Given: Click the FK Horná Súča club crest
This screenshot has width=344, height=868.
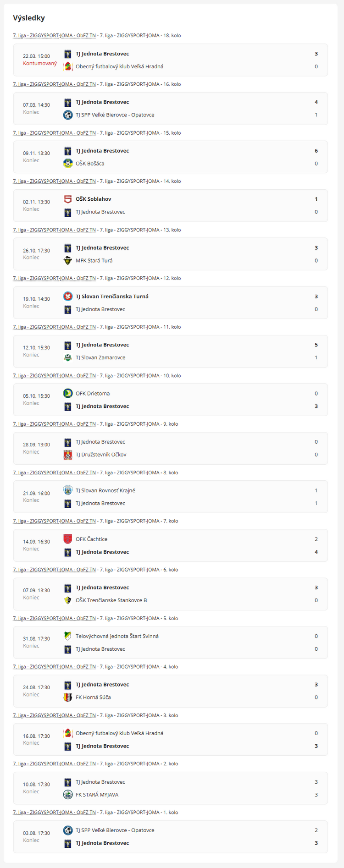Looking at the screenshot, I should click(68, 698).
